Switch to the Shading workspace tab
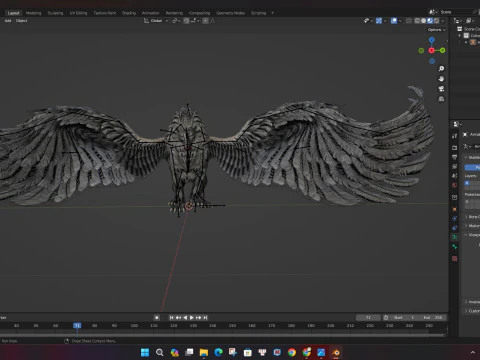Image resolution: width=480 pixels, height=360 pixels. pos(129,13)
